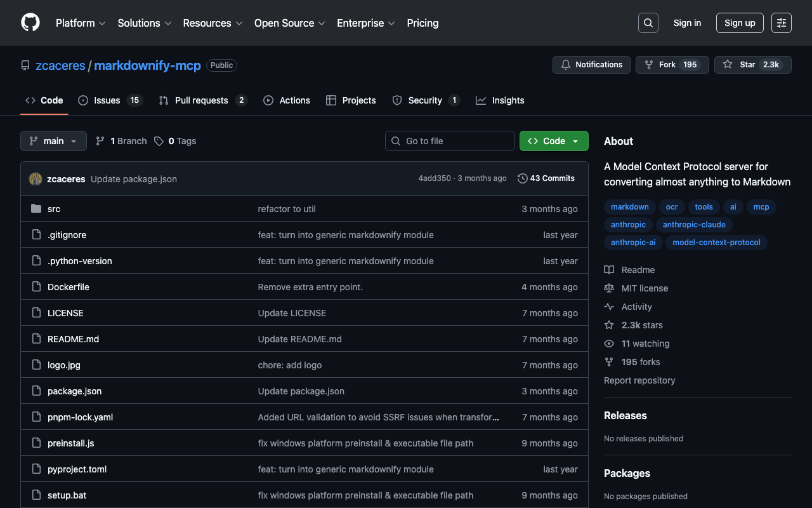The height and width of the screenshot is (508, 812).
Task: Open the src folder
Action: click(x=54, y=209)
